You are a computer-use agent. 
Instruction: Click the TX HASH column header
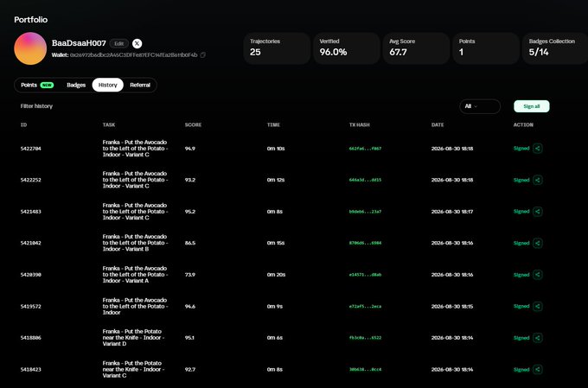[x=359, y=124]
